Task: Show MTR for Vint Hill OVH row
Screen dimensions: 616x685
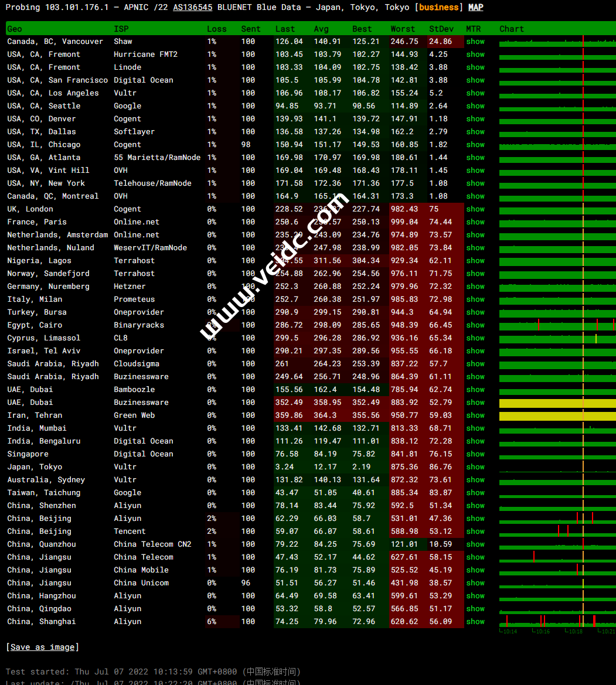Action: coord(475,171)
